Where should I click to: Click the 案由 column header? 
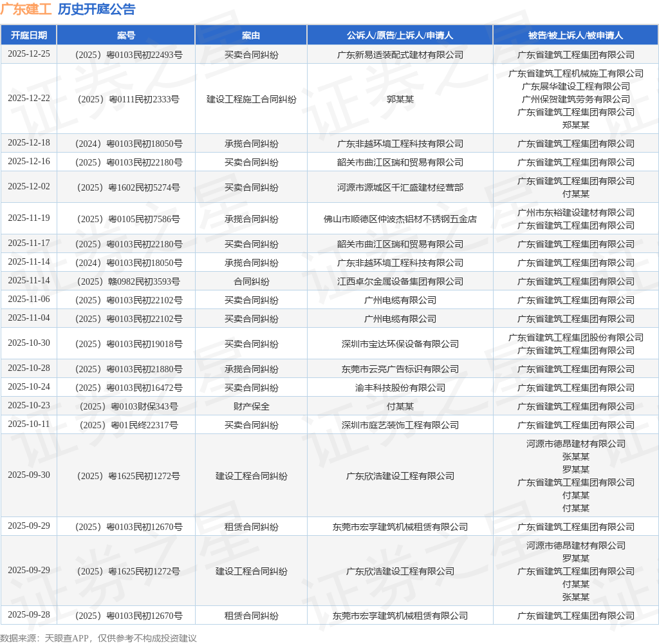(x=252, y=35)
